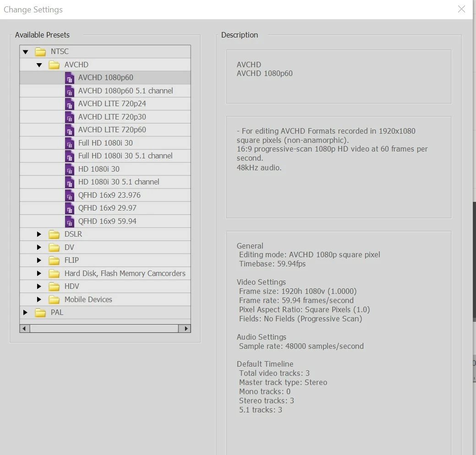Click the Mobile Devices folder icon
The width and height of the screenshot is (476, 455).
pyautogui.click(x=54, y=299)
